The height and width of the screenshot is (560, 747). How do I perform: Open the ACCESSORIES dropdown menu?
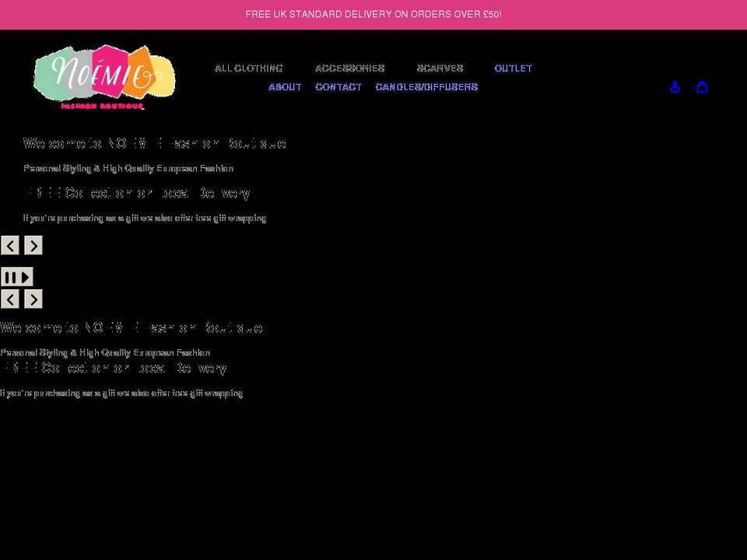tap(349, 68)
